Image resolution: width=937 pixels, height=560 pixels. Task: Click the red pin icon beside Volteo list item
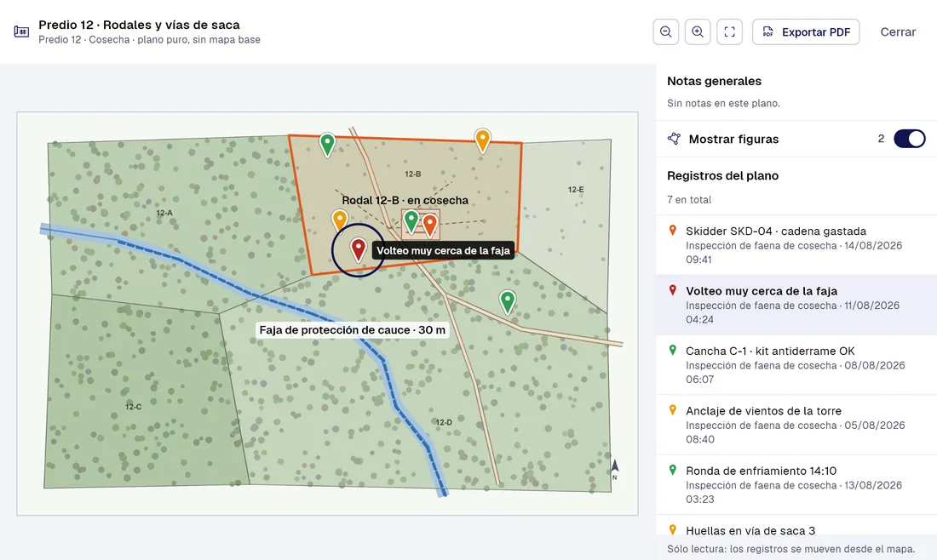pyautogui.click(x=673, y=290)
